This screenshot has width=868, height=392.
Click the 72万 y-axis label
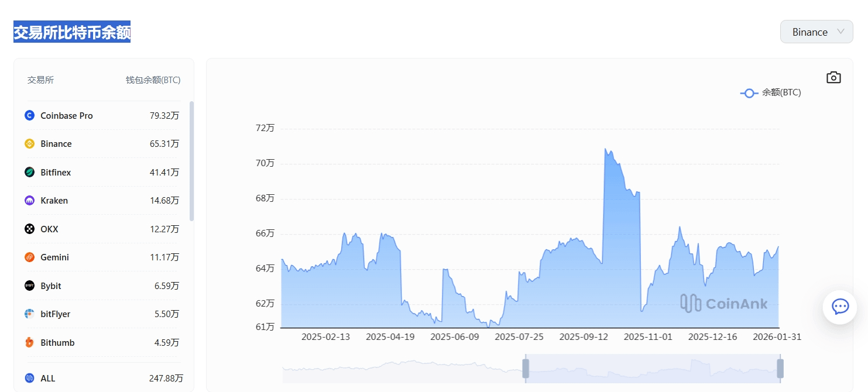pyautogui.click(x=265, y=128)
